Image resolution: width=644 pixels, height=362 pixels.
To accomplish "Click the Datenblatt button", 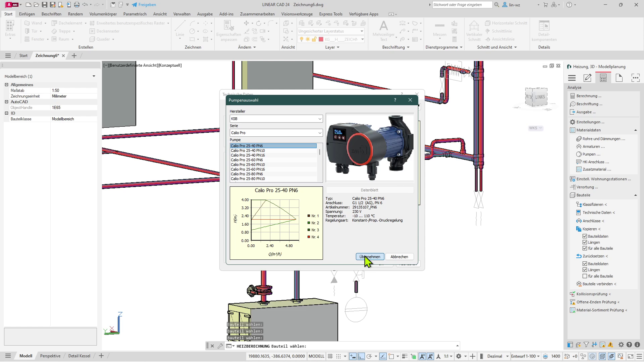I will click(x=369, y=190).
